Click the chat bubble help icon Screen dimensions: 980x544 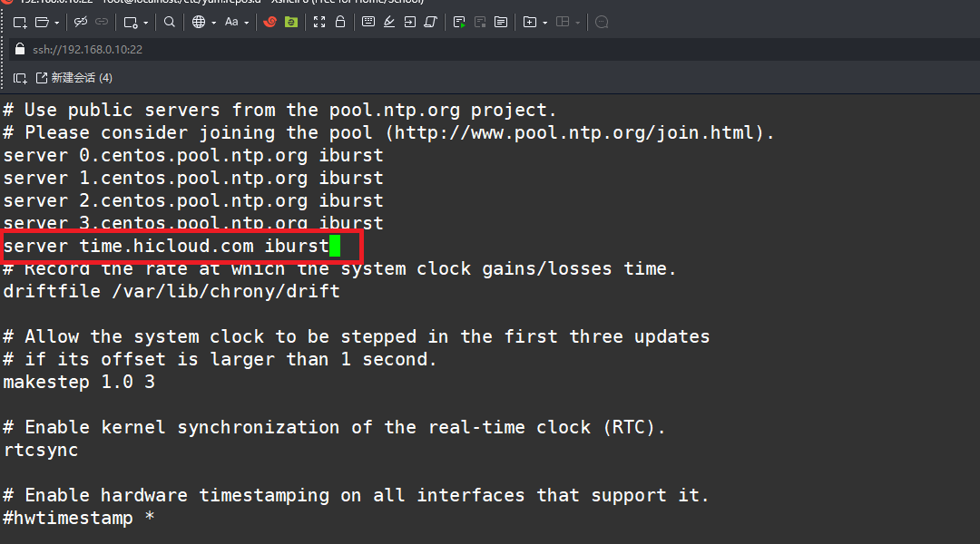tap(602, 22)
